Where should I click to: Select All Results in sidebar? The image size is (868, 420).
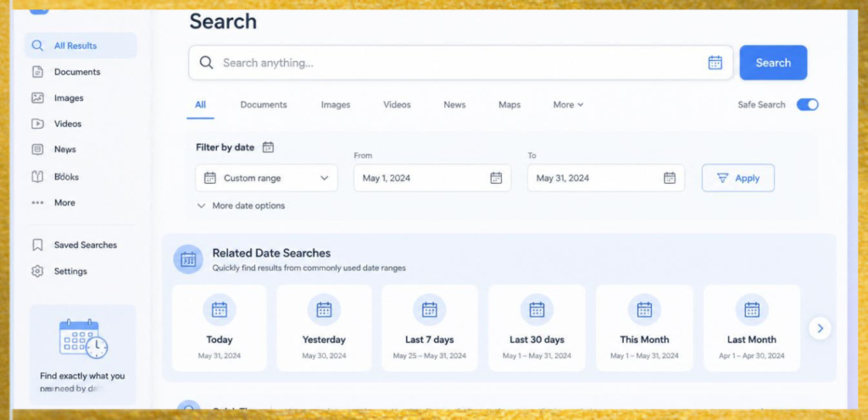81,46
